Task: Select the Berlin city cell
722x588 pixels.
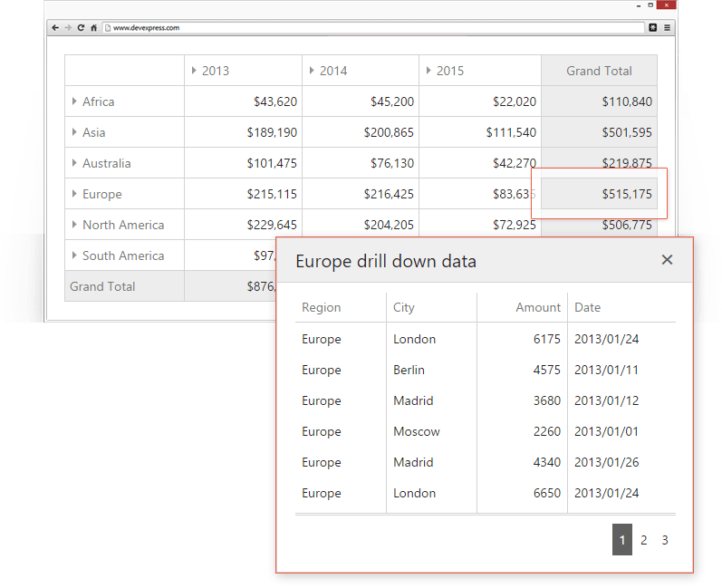Action: point(431,370)
